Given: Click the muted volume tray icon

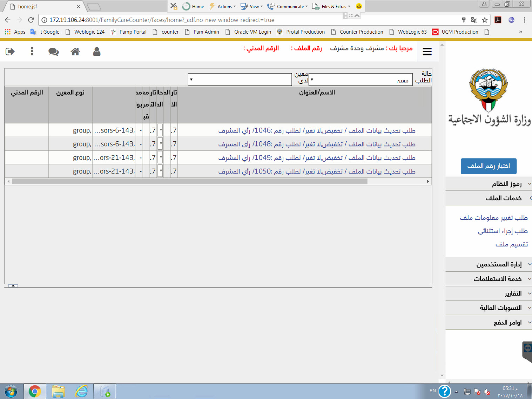Looking at the screenshot, I should [487, 392].
